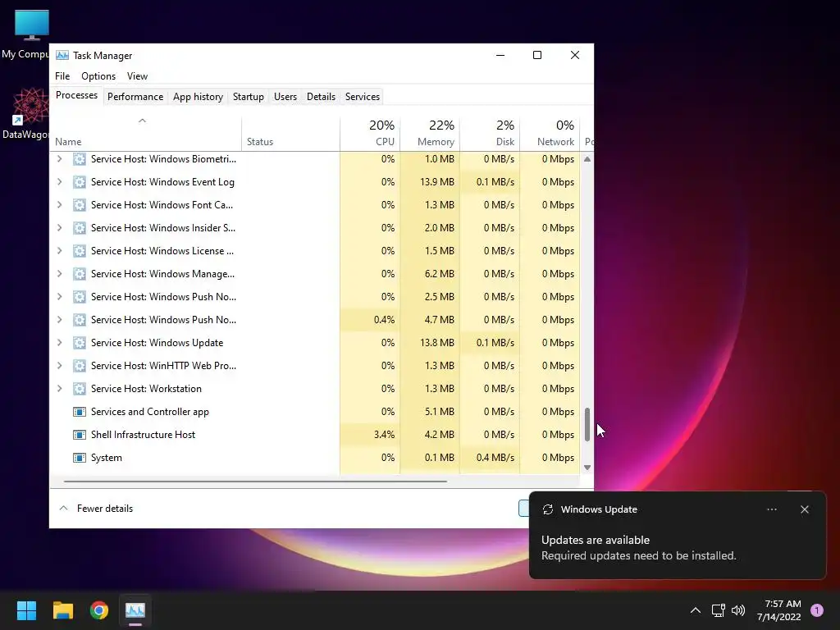This screenshot has width=840, height=630.
Task: Click the System process icon
Action: point(80,458)
